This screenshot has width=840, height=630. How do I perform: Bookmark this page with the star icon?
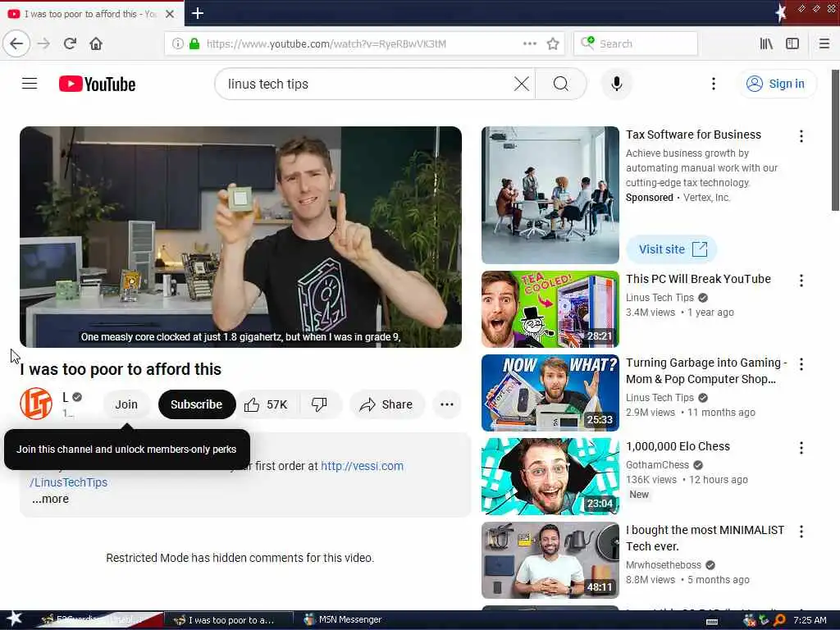point(553,43)
